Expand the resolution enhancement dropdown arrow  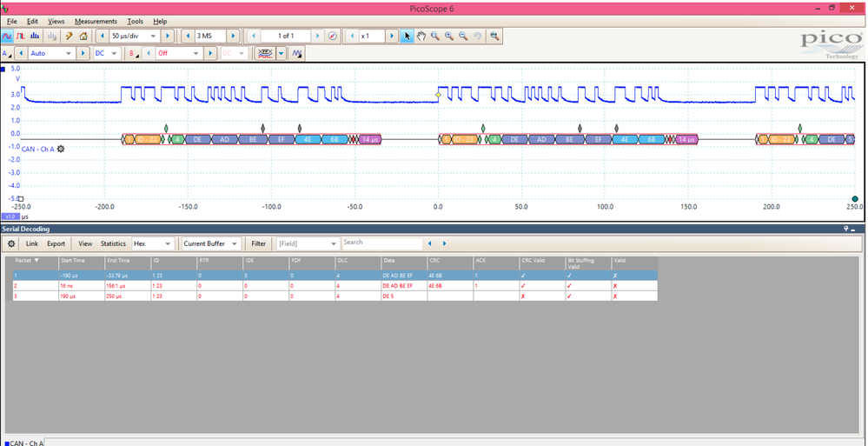[x=282, y=54]
